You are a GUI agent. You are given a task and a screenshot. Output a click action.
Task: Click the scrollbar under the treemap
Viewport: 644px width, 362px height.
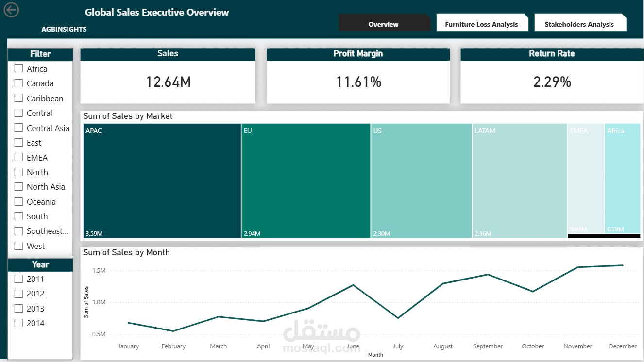coord(604,236)
